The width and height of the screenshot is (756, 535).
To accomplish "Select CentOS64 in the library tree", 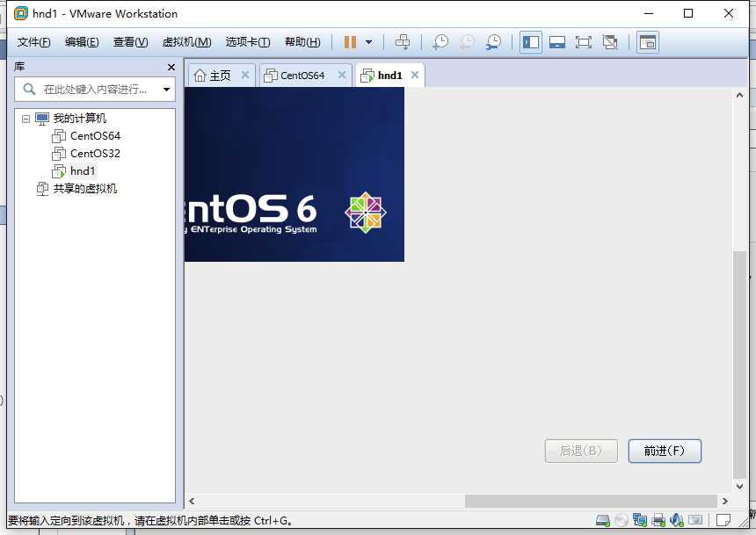I will [x=95, y=136].
